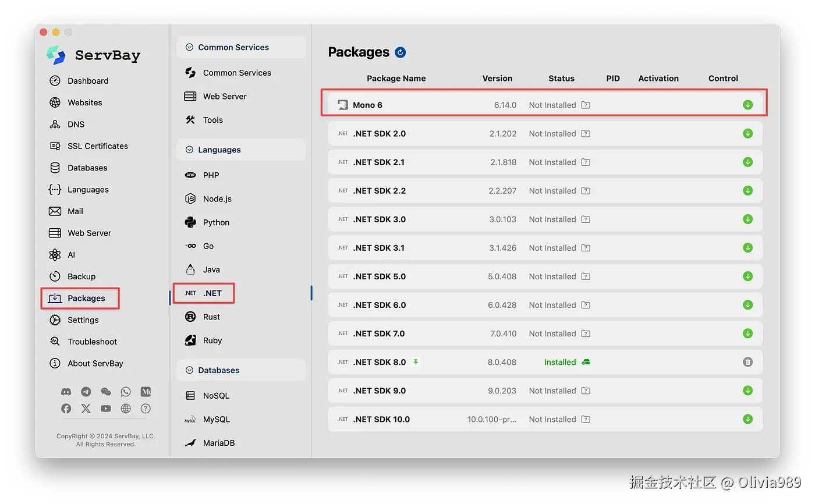This screenshot has width=815, height=504.
Task: Download Mono 6 with the green arrow
Action: (747, 105)
